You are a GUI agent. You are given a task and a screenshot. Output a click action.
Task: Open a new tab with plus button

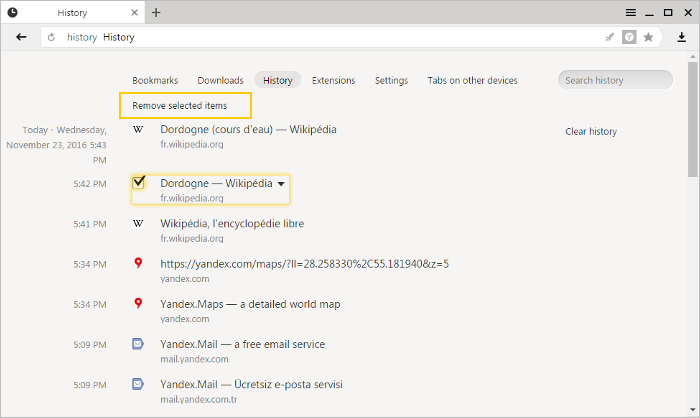coord(156,13)
